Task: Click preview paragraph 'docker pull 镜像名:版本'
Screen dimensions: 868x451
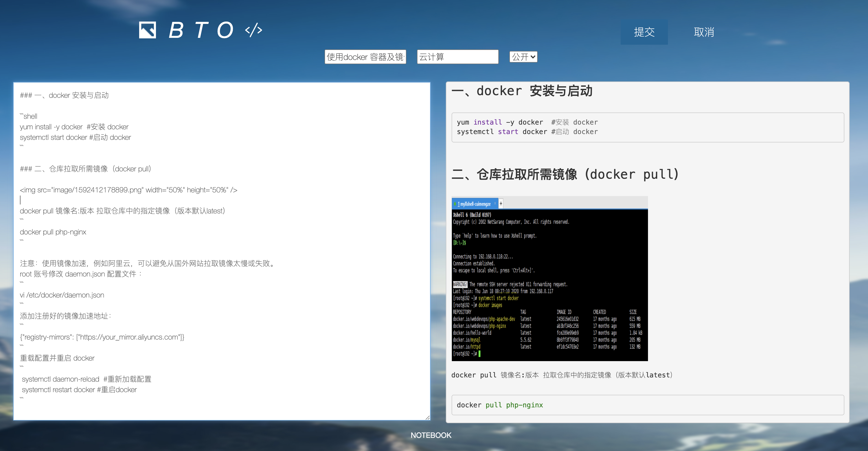Action: pyautogui.click(x=562, y=375)
